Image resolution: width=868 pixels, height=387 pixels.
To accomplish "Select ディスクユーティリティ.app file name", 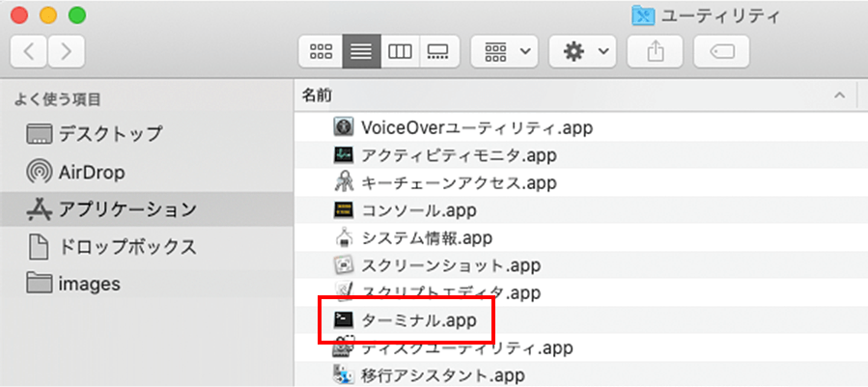I will point(466,348).
